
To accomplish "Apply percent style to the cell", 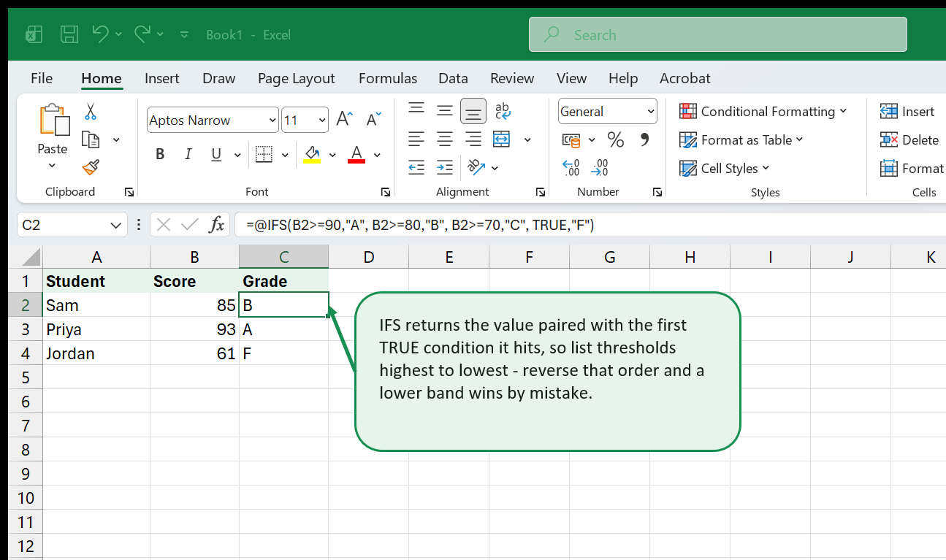I will point(616,139).
